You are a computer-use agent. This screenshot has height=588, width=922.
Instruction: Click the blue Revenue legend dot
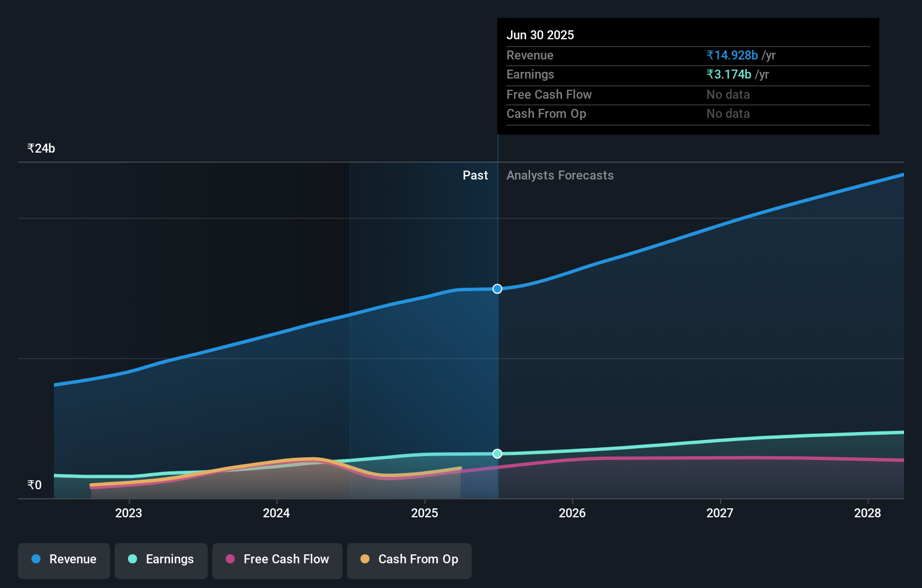tap(36, 559)
